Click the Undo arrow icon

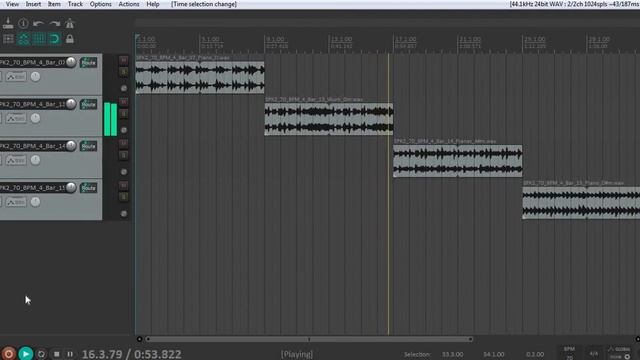coord(38,24)
